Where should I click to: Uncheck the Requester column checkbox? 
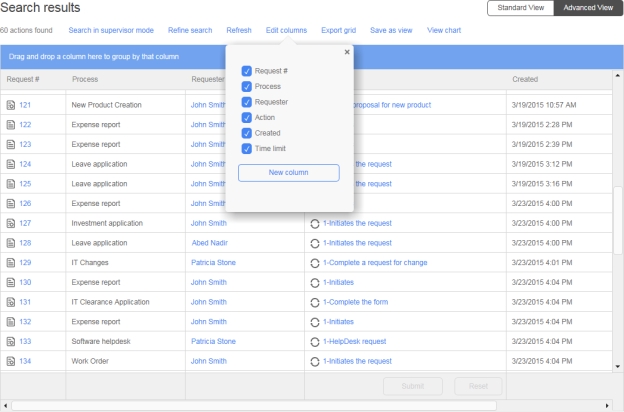[247, 102]
